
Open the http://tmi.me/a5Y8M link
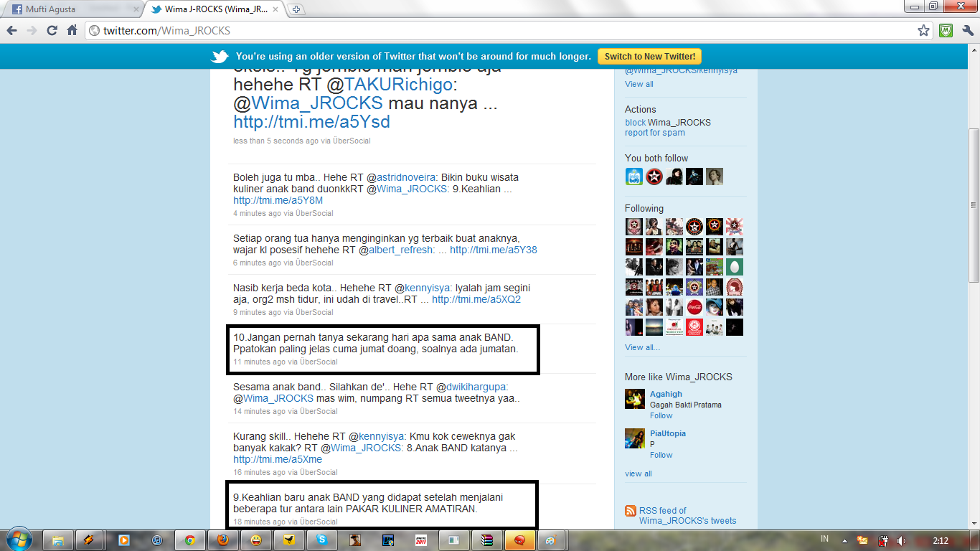[x=278, y=200]
